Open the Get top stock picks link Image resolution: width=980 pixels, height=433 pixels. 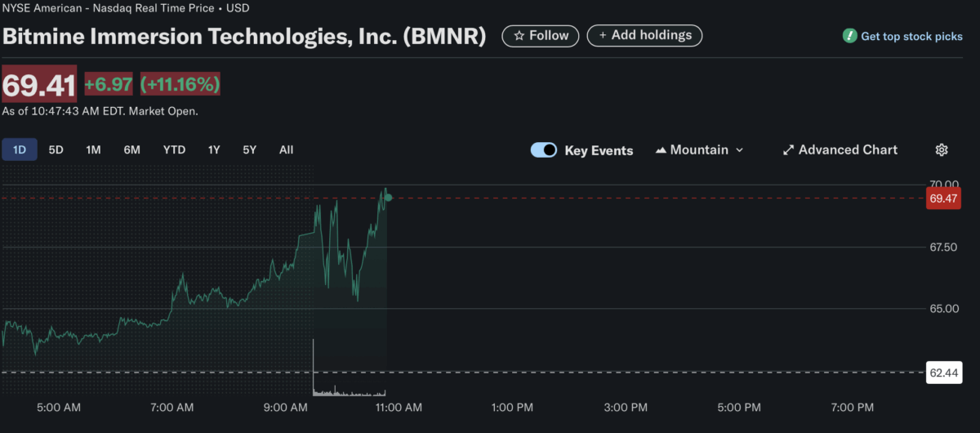point(911,37)
